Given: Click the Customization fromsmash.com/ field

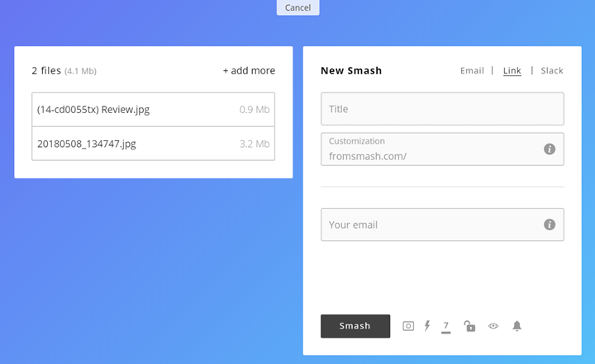Looking at the screenshot, I should 442,149.
